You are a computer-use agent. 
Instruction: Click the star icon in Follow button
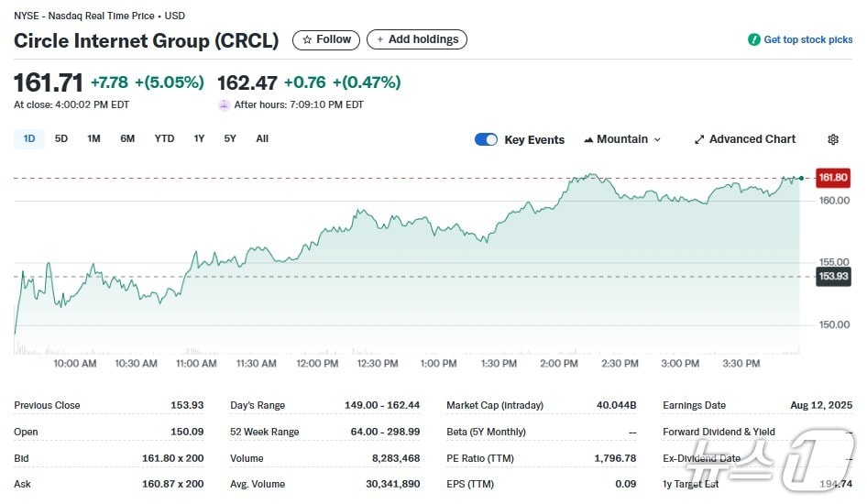coord(307,39)
